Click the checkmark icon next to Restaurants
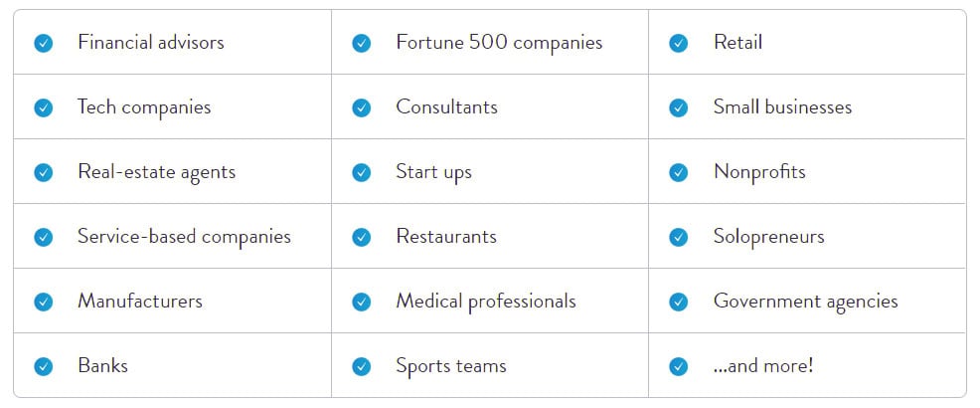This screenshot has height=408, width=980. (x=362, y=237)
